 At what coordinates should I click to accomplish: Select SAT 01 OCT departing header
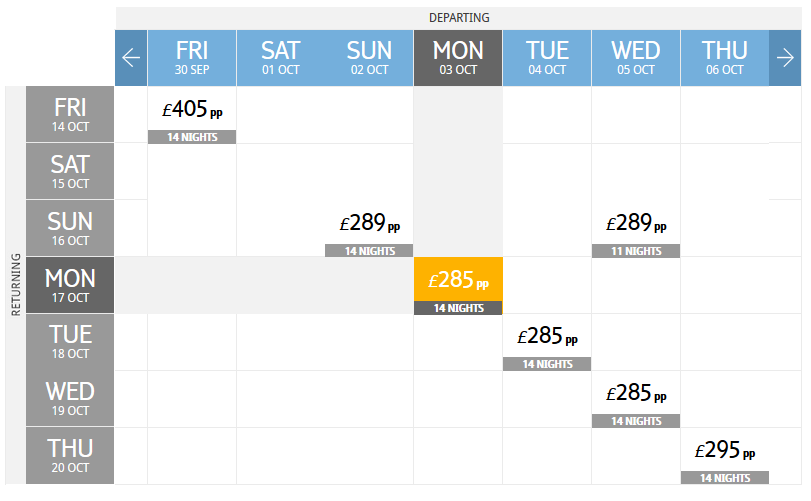(281, 57)
